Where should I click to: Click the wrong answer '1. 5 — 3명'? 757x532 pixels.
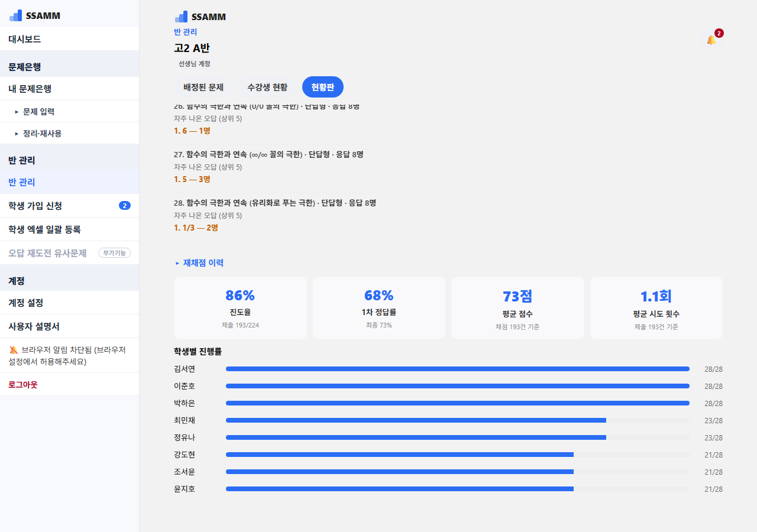click(192, 179)
